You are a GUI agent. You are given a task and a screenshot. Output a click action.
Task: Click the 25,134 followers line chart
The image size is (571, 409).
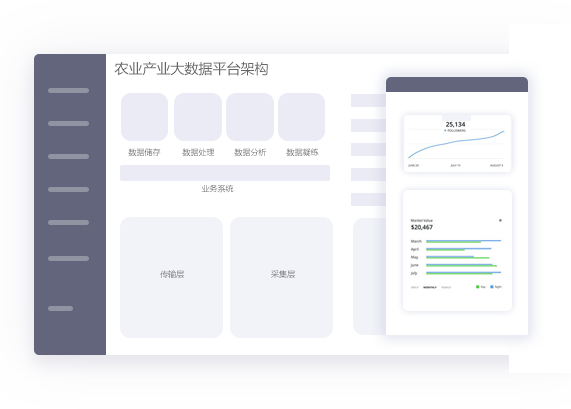457,143
